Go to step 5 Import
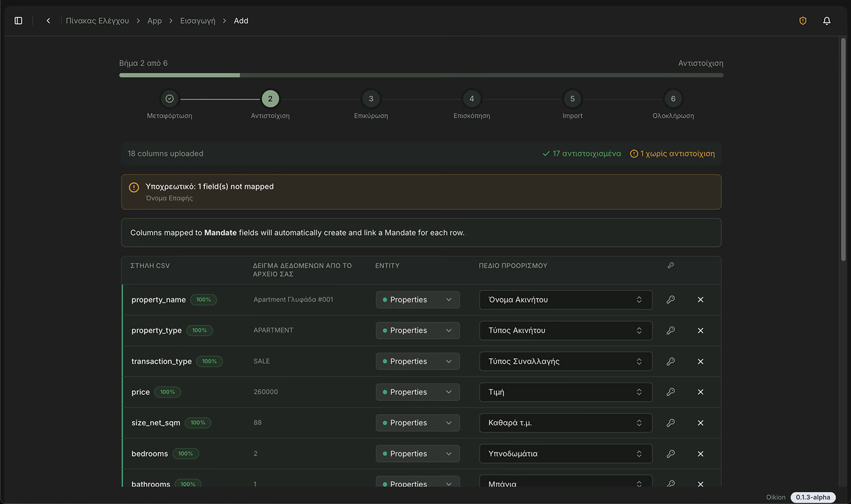 tap(573, 99)
